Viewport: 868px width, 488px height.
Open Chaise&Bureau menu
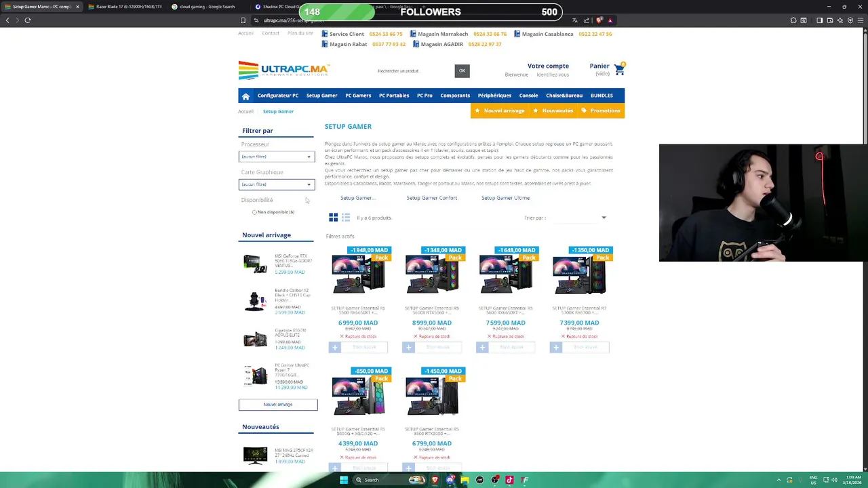[564, 96]
